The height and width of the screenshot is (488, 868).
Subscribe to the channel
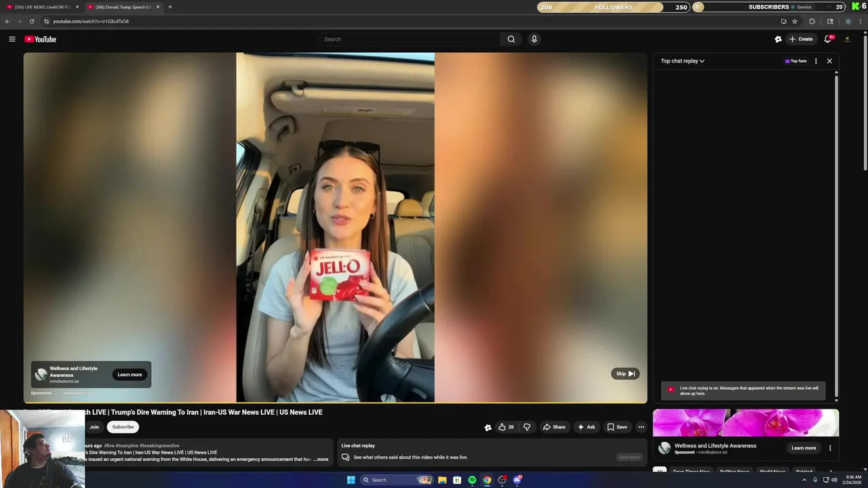tap(123, 427)
